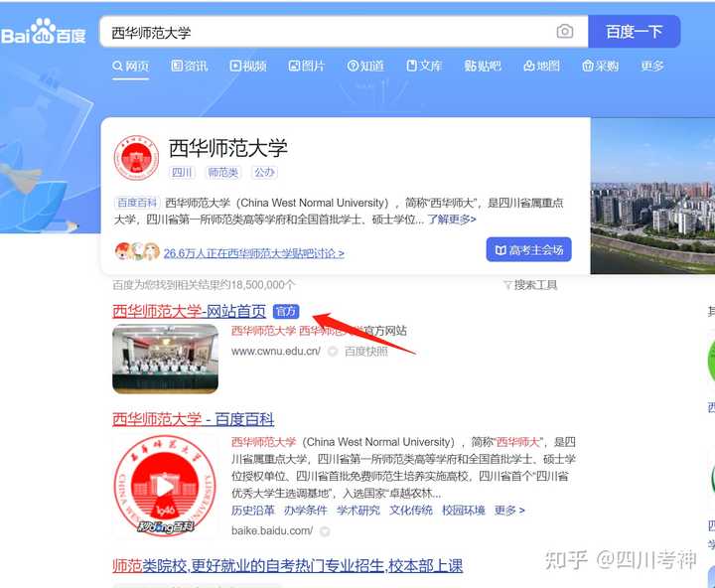Viewport: 715px width, 588px height.
Task: Switch to the 地图 tab
Action: (541, 67)
